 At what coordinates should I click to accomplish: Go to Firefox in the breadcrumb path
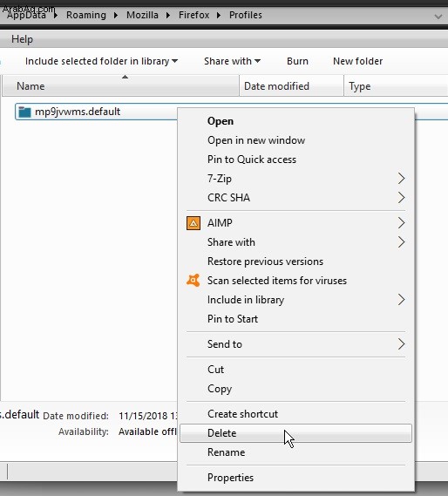[194, 15]
